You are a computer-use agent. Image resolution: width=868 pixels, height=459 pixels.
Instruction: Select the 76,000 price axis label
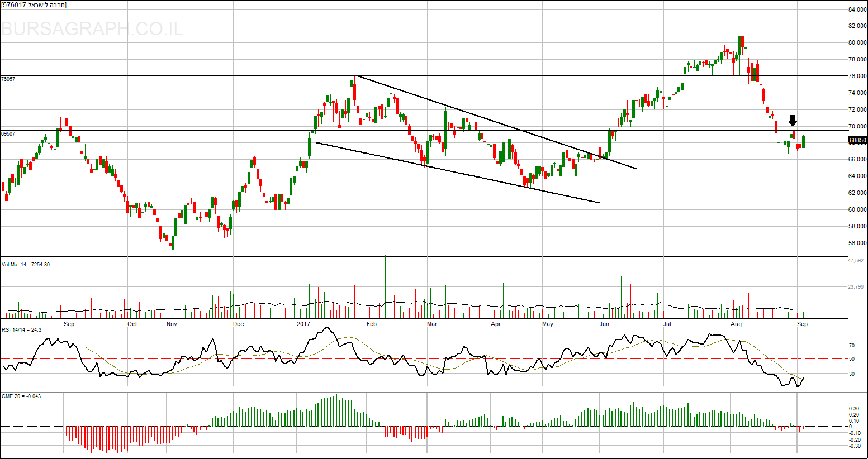pyautogui.click(x=857, y=76)
